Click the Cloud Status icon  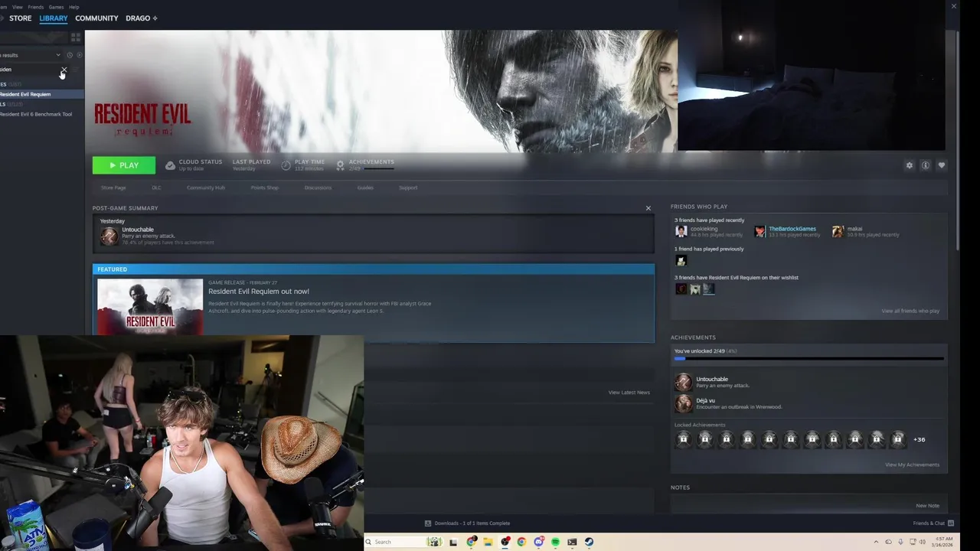click(x=170, y=165)
